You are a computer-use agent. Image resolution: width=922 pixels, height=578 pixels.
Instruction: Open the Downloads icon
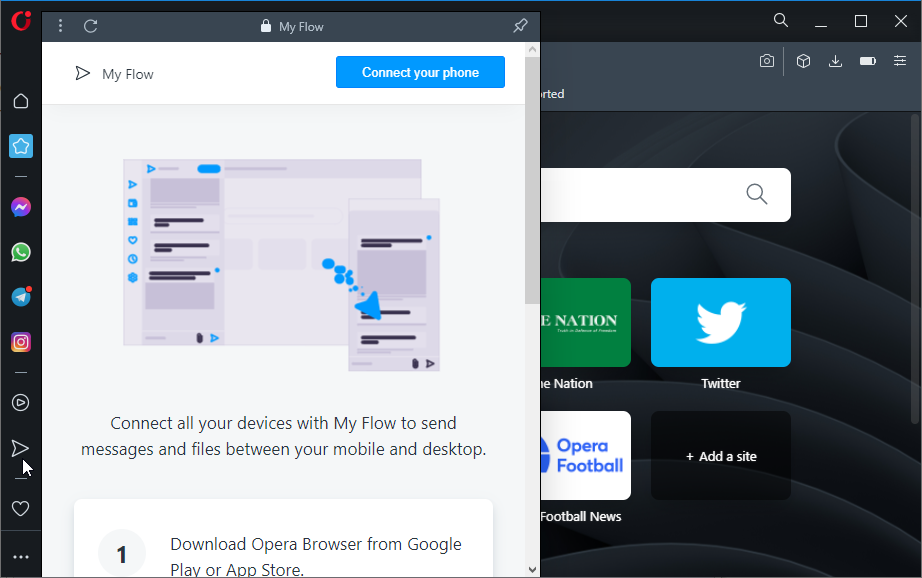pos(835,61)
